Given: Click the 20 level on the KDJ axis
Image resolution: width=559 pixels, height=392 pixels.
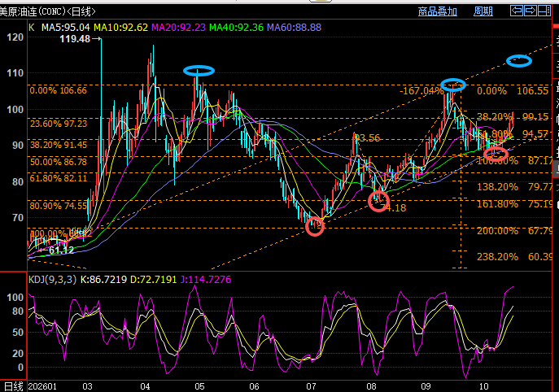Looking at the screenshot, I should (x=17, y=354).
